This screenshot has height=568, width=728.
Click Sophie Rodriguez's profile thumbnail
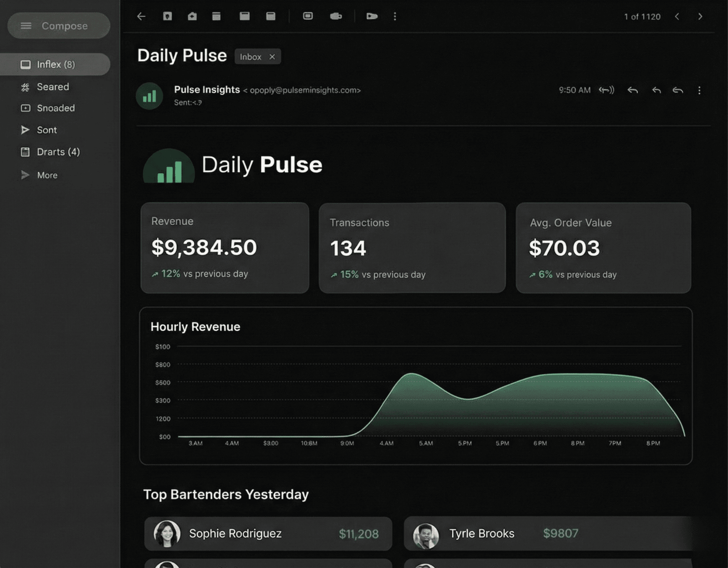[x=167, y=534]
